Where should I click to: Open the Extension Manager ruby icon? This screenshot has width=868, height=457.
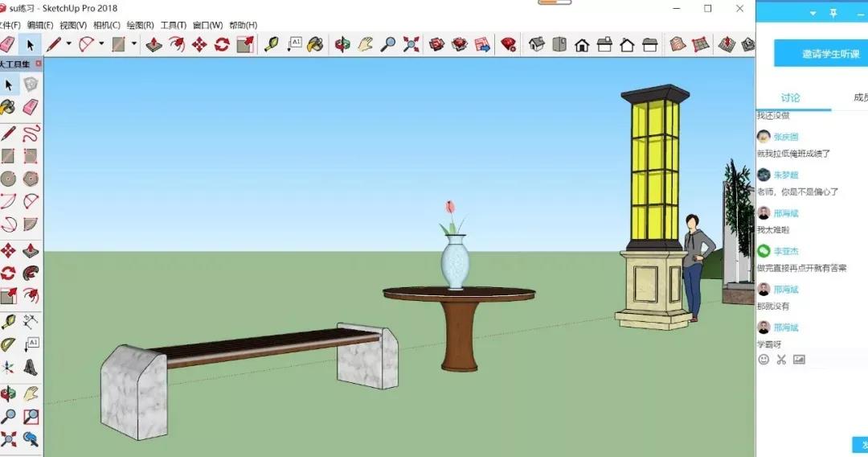point(508,44)
